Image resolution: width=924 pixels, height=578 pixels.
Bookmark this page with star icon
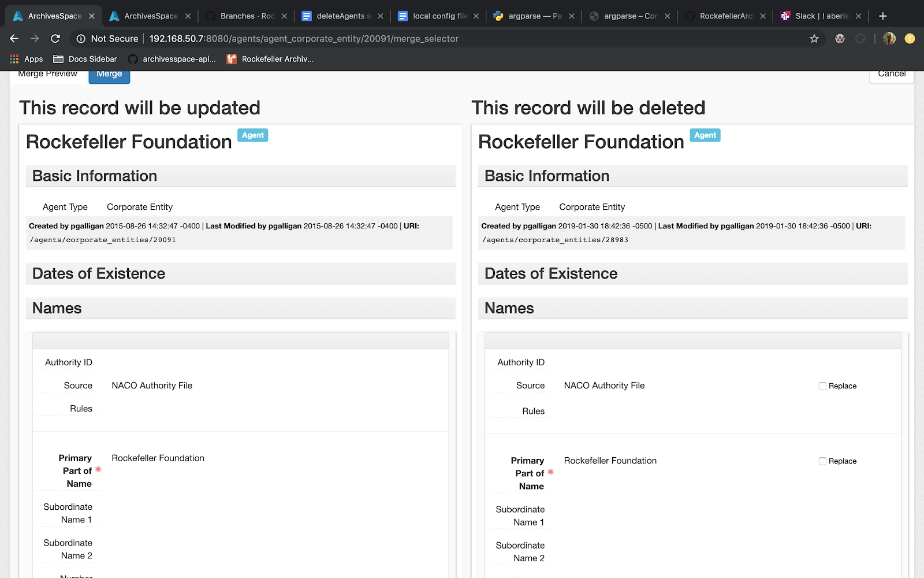click(x=814, y=39)
